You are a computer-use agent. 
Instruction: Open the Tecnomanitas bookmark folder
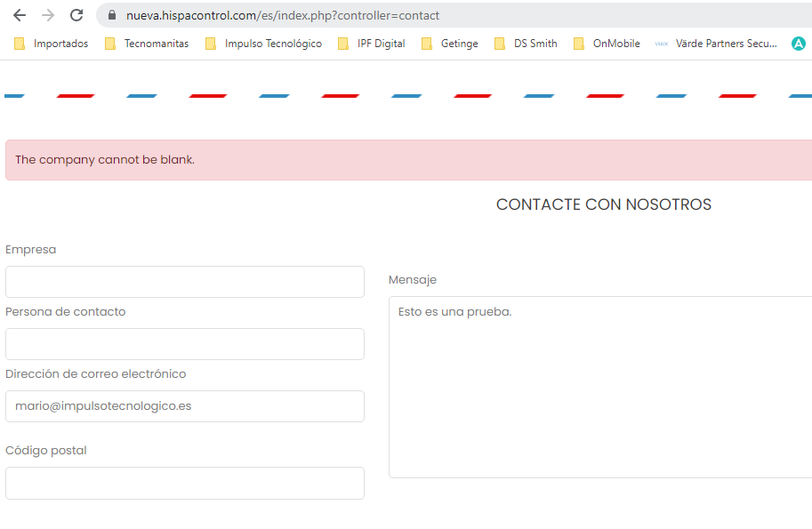point(147,44)
